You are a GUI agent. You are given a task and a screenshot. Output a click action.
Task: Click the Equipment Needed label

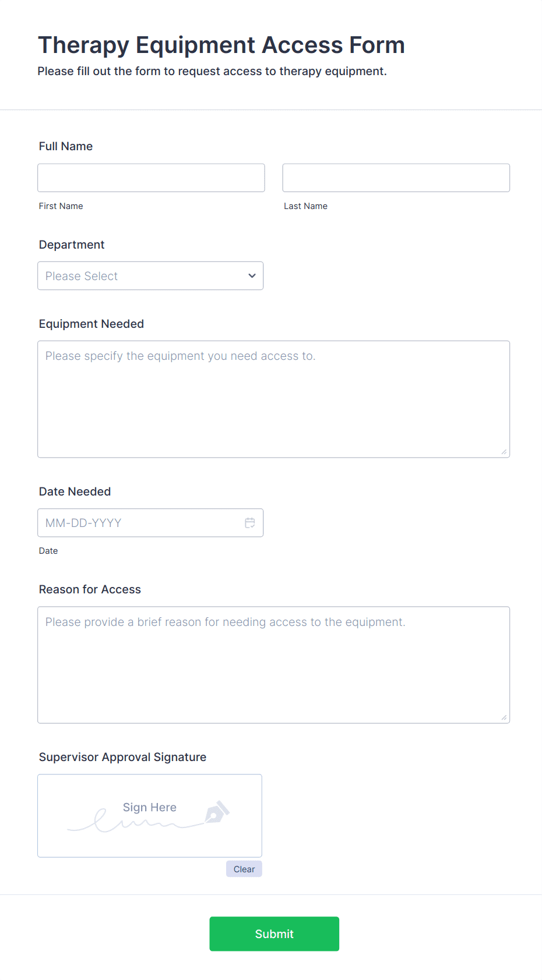(91, 324)
